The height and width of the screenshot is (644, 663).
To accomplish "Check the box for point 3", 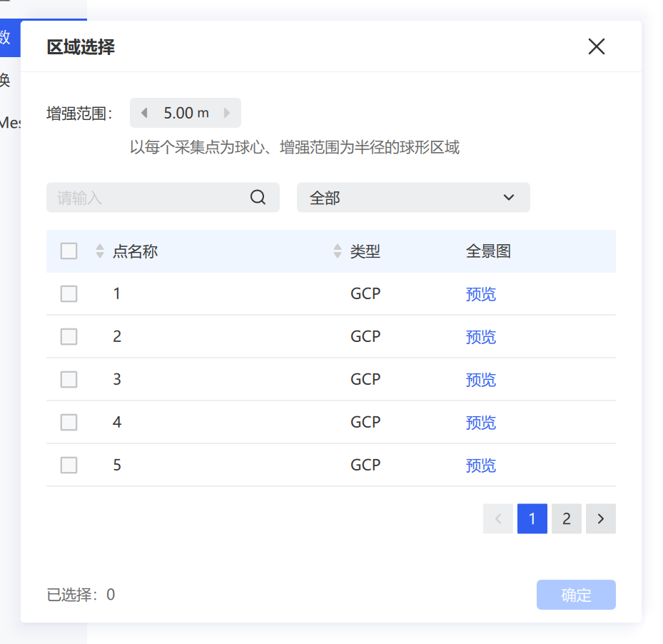I will point(69,380).
